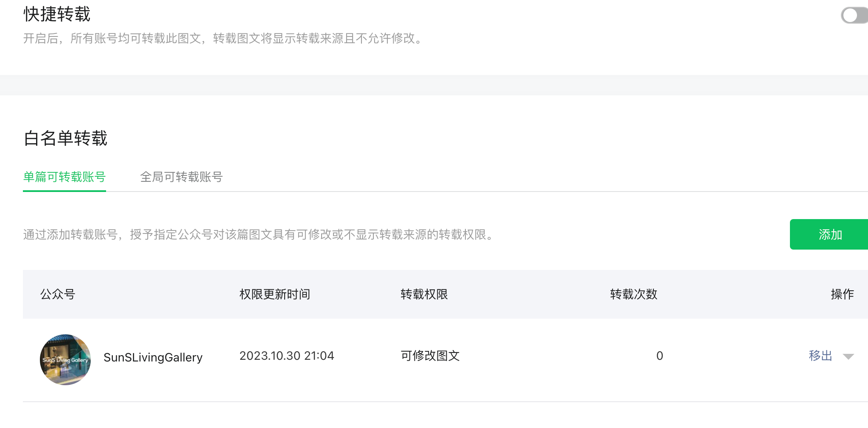Select the SunSLivingGallery account name
The image size is (868, 428).
pos(153,357)
